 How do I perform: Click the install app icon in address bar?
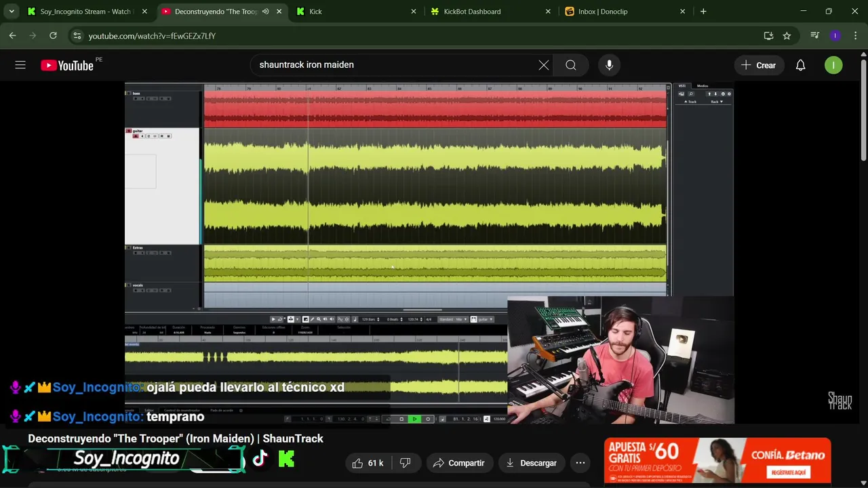tap(768, 36)
